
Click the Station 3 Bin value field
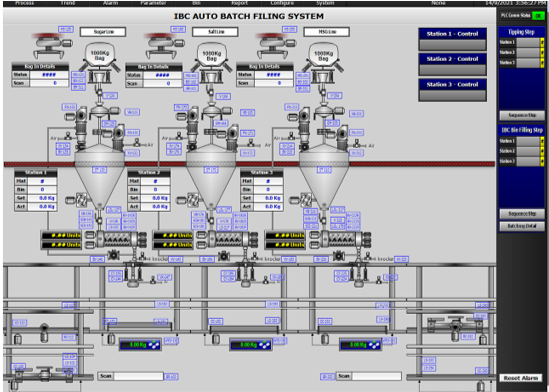pyautogui.click(x=268, y=189)
